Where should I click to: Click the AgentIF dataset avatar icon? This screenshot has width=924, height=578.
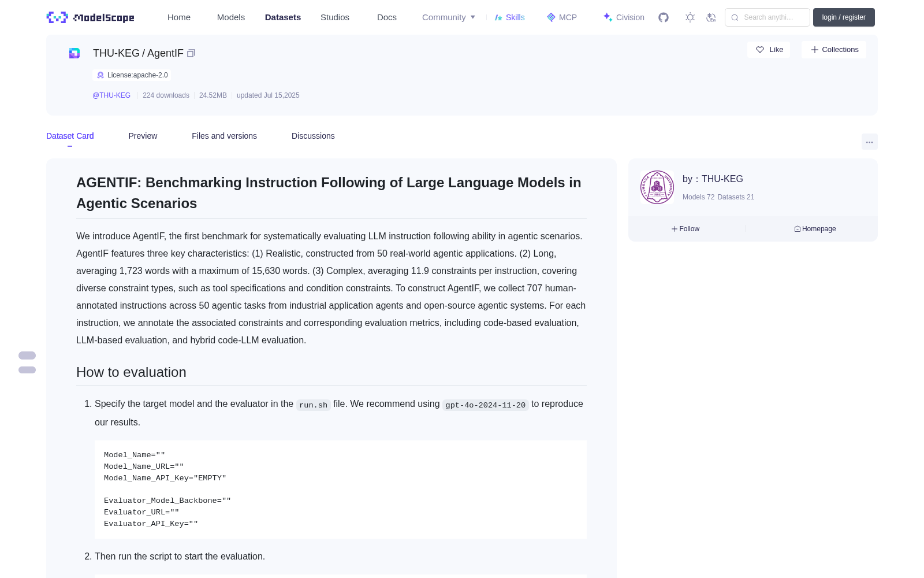tap(74, 53)
